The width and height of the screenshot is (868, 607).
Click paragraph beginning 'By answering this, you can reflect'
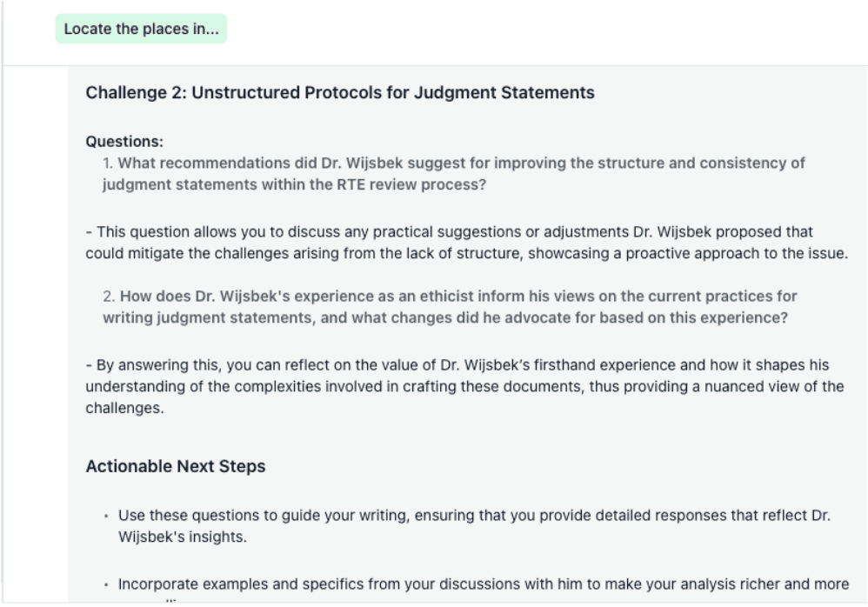click(465, 386)
